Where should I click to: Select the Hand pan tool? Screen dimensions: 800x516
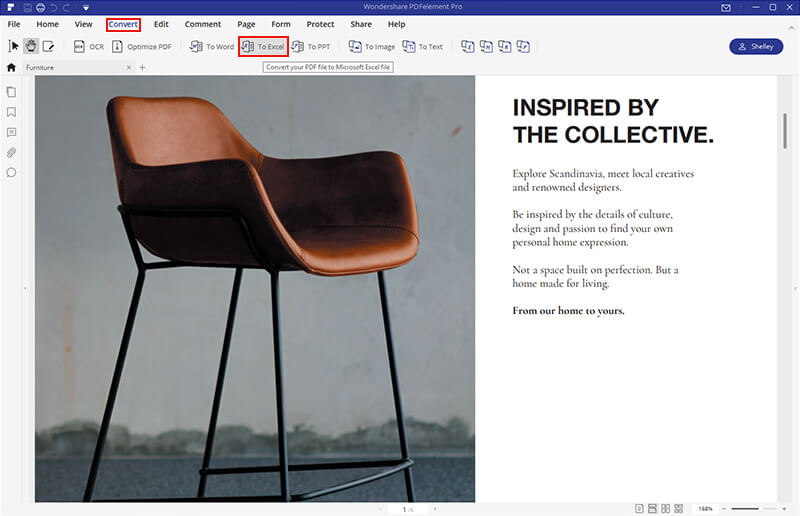(30, 46)
